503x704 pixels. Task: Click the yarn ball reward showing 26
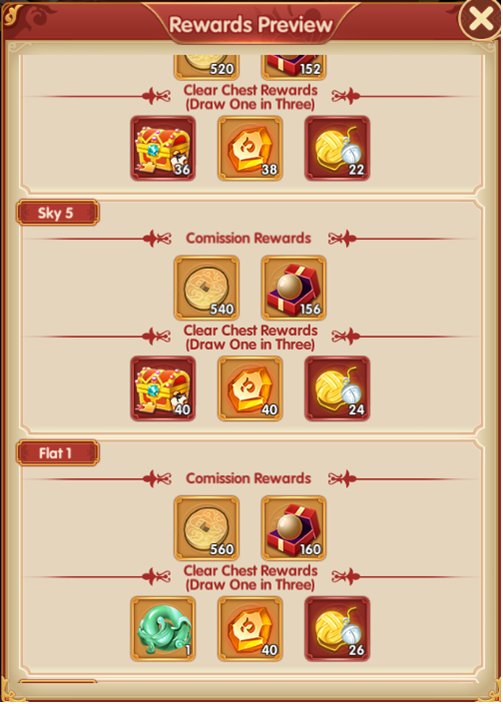(x=337, y=629)
